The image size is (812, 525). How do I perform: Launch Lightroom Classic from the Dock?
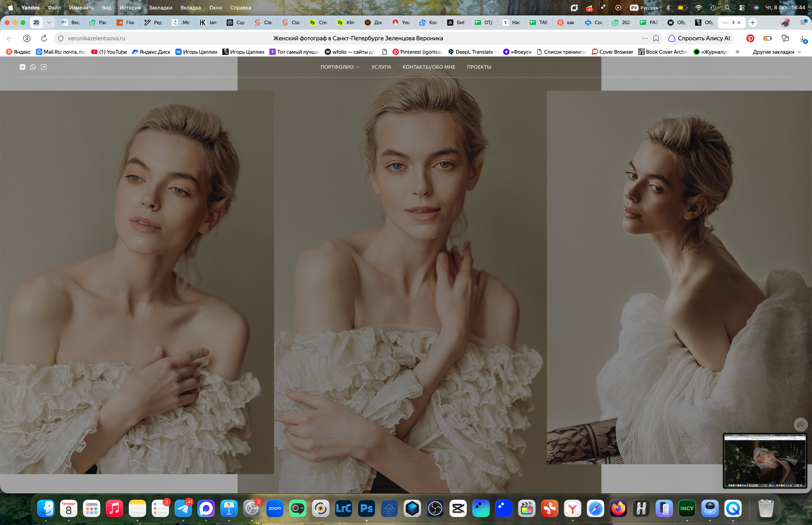point(344,509)
